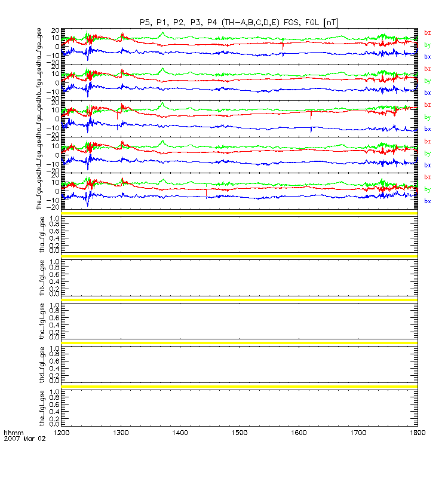Click the red 'bz' legend label of the second (thb) panel
The width and height of the screenshot is (448, 478).
tap(428, 69)
